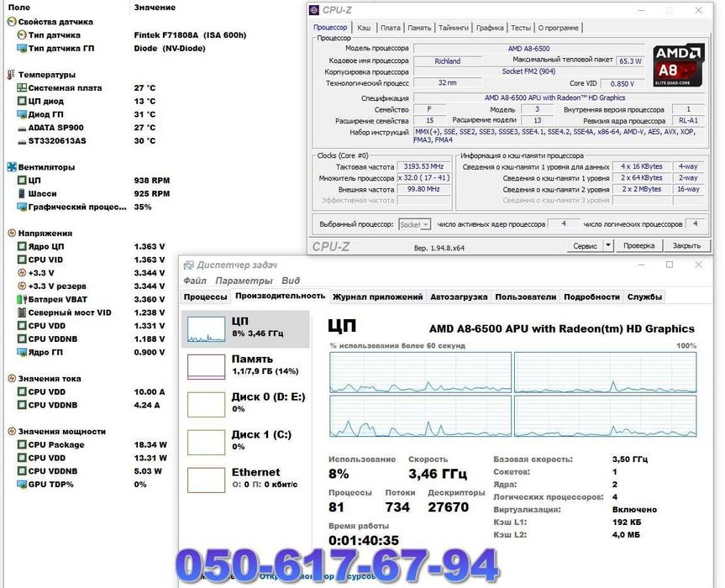Click the sensor type icon next to Тип датчика

21,35
